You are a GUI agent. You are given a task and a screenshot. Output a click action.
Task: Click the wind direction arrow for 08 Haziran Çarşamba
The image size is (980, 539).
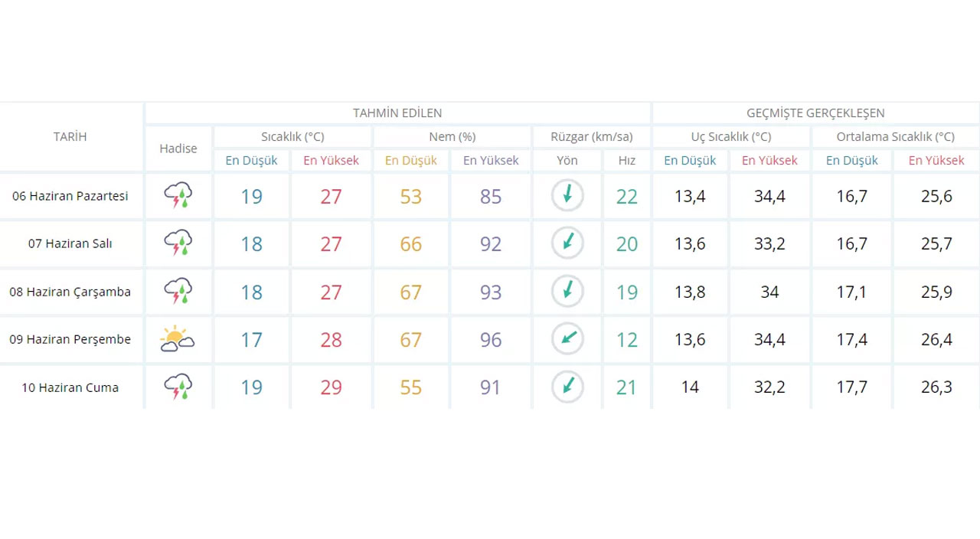pyautogui.click(x=567, y=292)
